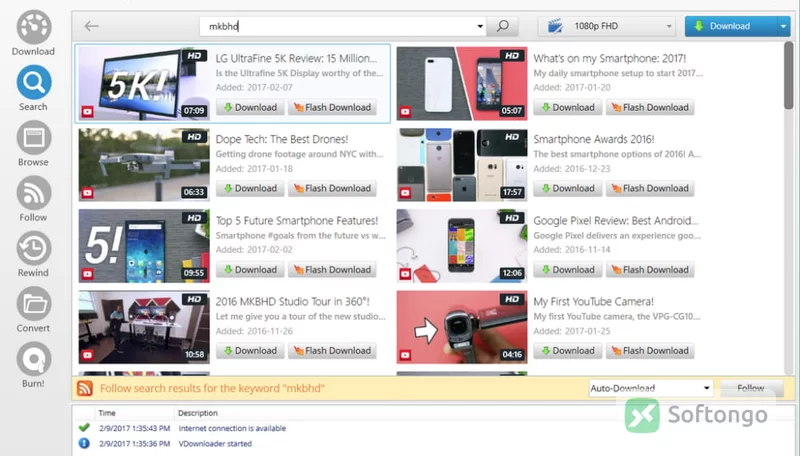Flash Download Smartphone Awards 2016!
The height and width of the screenshot is (456, 800).
coord(650,188)
